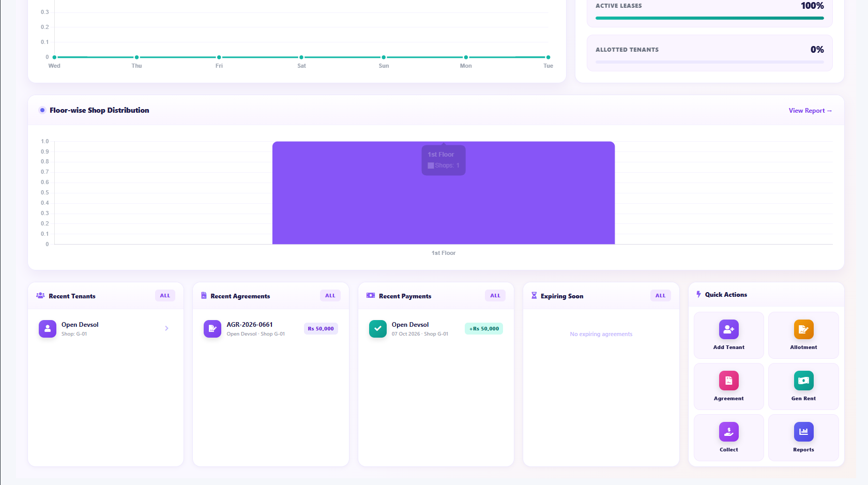Click the No expiring agreements message
The image size is (868, 485).
[601, 334]
